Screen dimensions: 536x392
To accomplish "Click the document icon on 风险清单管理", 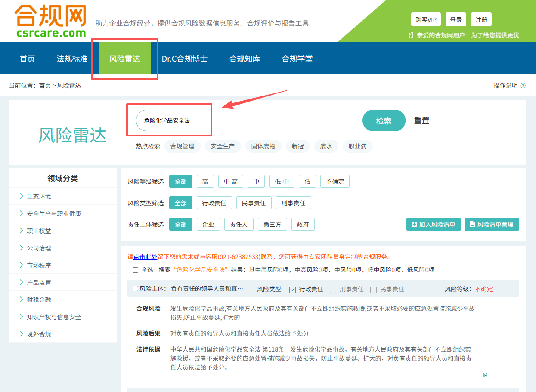I will point(472,224).
